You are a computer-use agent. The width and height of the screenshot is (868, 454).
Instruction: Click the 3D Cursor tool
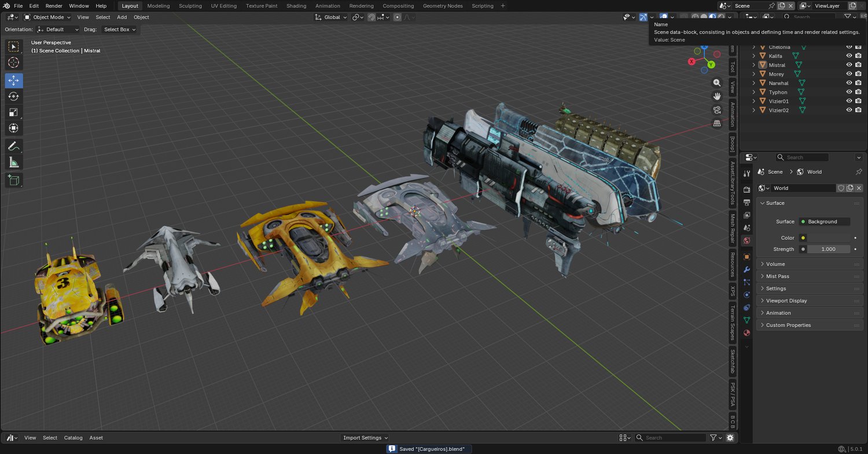[x=14, y=63]
